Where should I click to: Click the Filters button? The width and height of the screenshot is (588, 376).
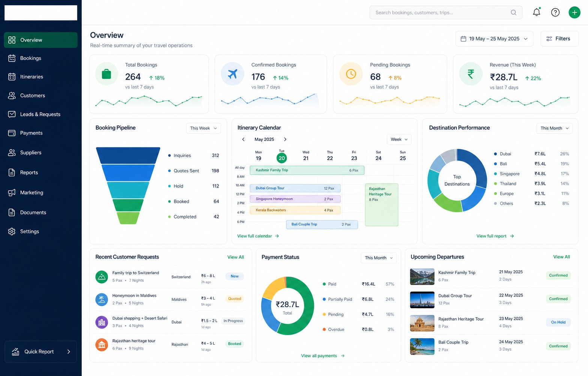tap(559, 39)
